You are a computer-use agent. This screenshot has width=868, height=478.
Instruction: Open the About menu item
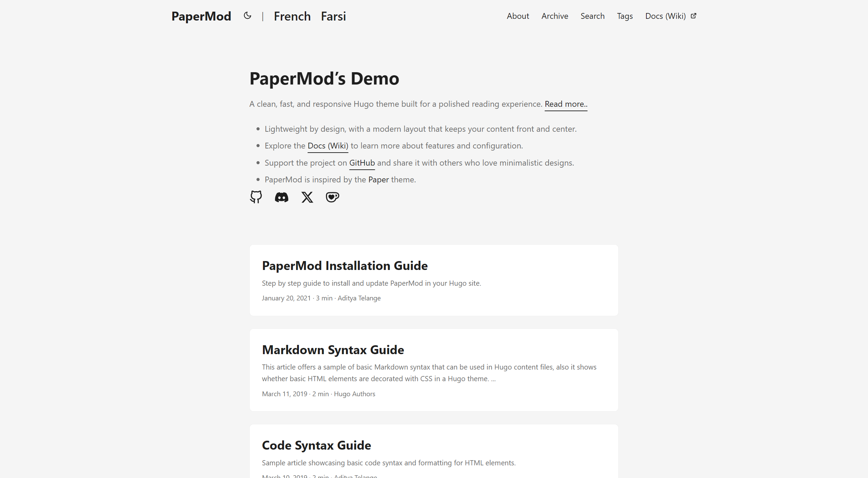[x=518, y=16]
